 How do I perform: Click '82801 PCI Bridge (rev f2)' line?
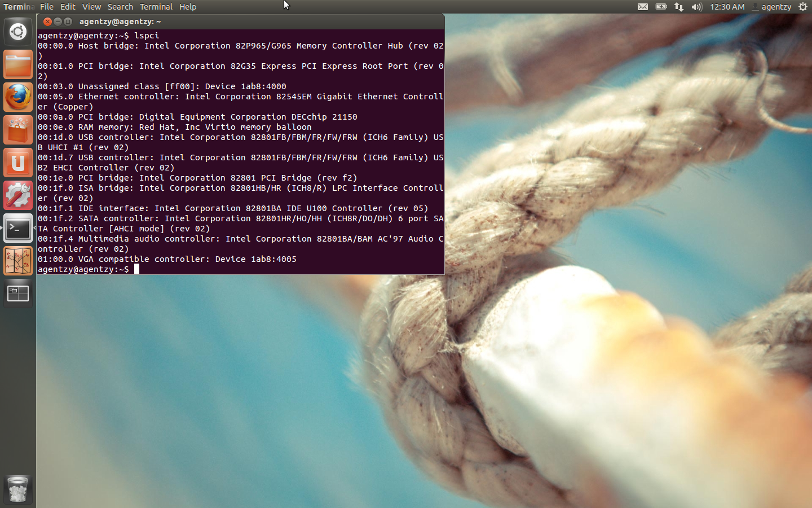(x=197, y=178)
